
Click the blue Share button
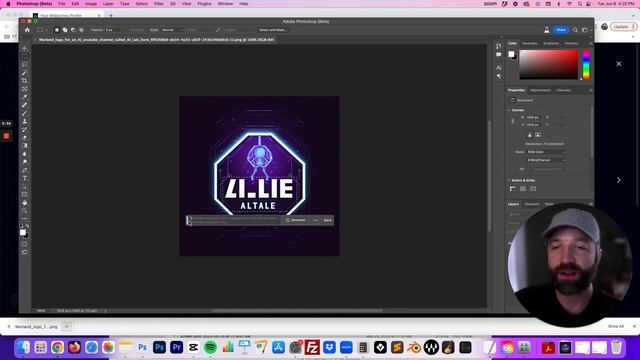coord(561,30)
